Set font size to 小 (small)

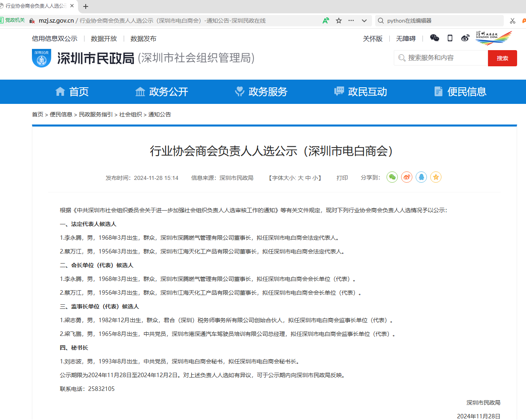click(315, 178)
